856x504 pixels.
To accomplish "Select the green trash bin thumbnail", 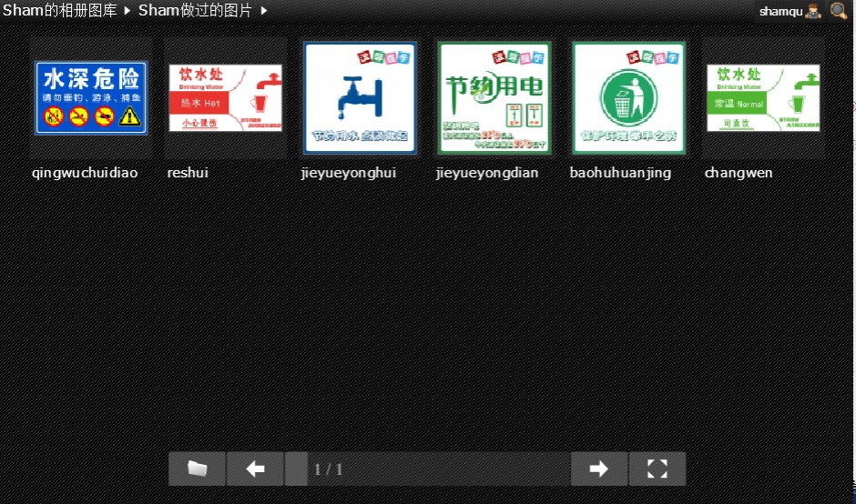I will (x=628, y=98).
